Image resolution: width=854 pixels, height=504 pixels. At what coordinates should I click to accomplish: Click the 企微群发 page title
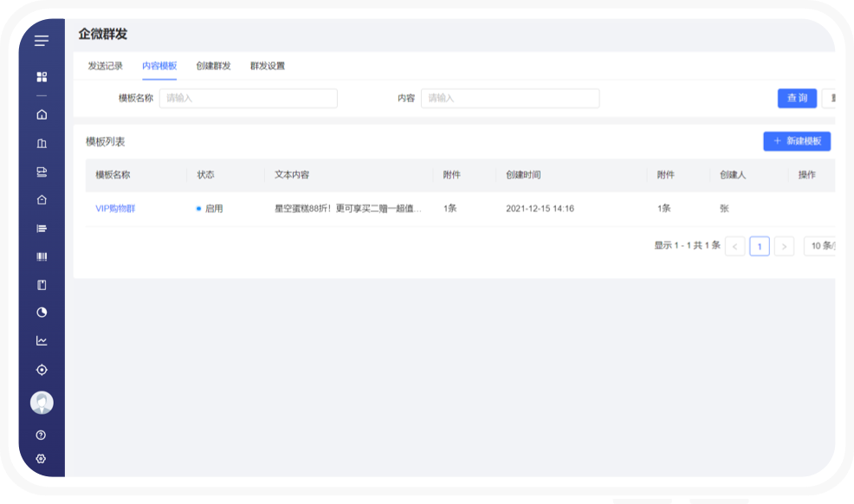pos(103,35)
